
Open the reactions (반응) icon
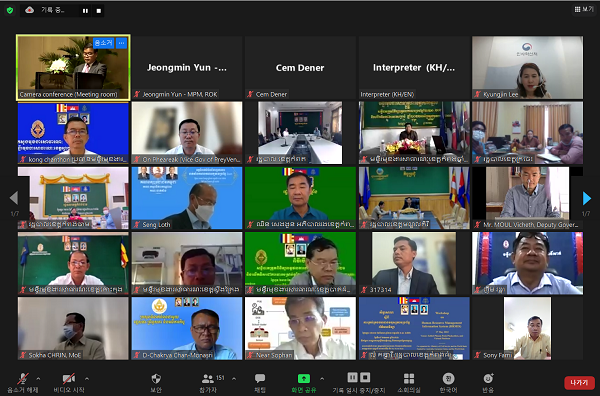coord(488,383)
